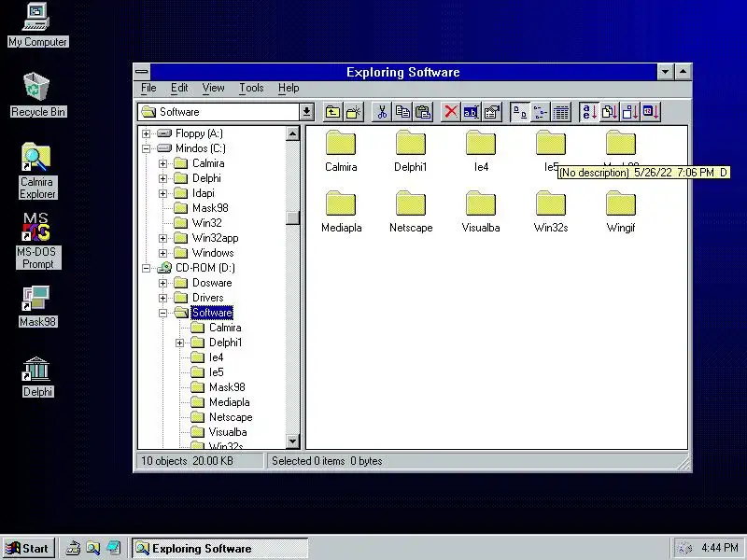Open the Edit menu
This screenshot has width=747, height=560.
(x=179, y=88)
